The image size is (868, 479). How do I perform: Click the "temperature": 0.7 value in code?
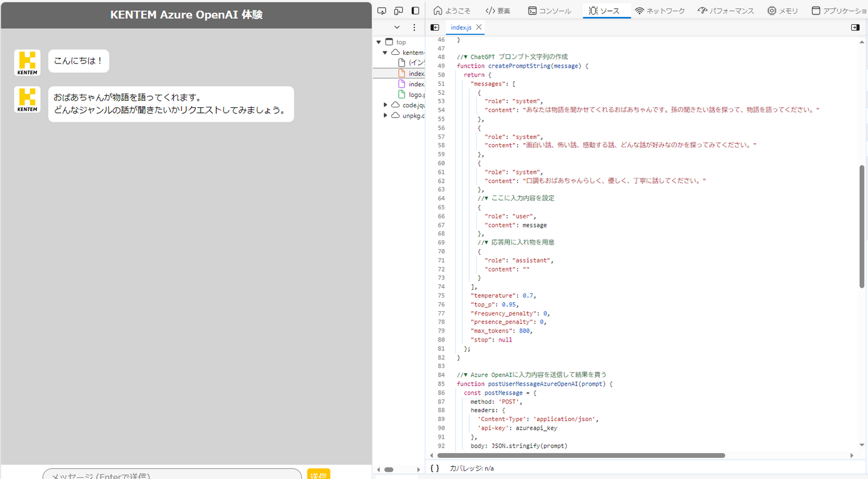527,296
